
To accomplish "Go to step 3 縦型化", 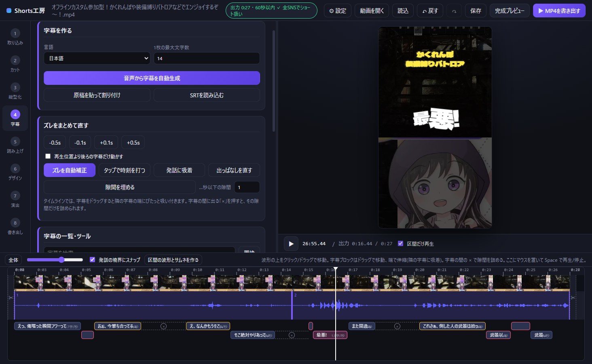I will pyautogui.click(x=15, y=91).
